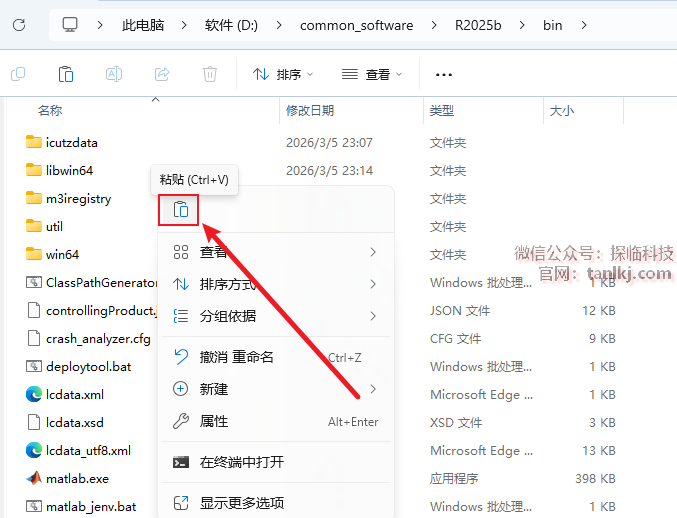Screen dimensions: 677x518
Task: Click the JSON 文件 type cell
Action: coord(460,310)
